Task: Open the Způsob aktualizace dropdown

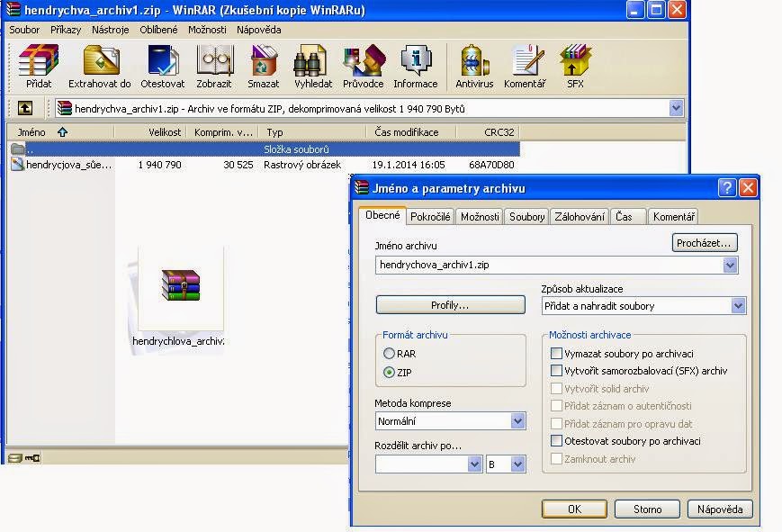Action: click(x=738, y=306)
